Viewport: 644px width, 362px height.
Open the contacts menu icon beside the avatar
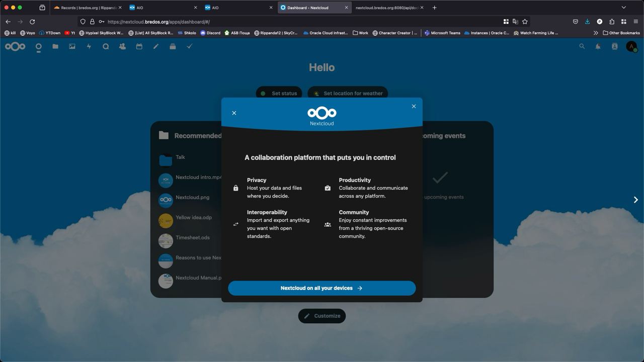coord(614,46)
